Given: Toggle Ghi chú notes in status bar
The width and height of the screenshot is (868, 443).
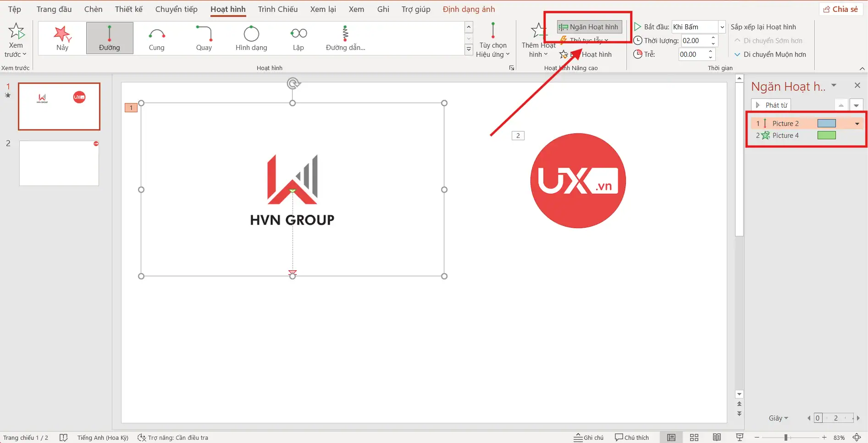Looking at the screenshot, I should [589, 438].
